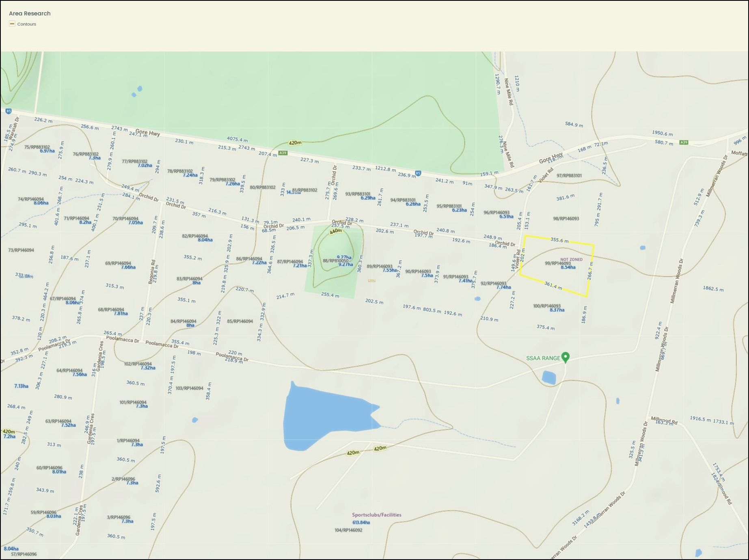Viewport: 749px width, 560px height.
Task: Select lot label 99/RP146093 in yellow boundary
Action: pos(558,263)
